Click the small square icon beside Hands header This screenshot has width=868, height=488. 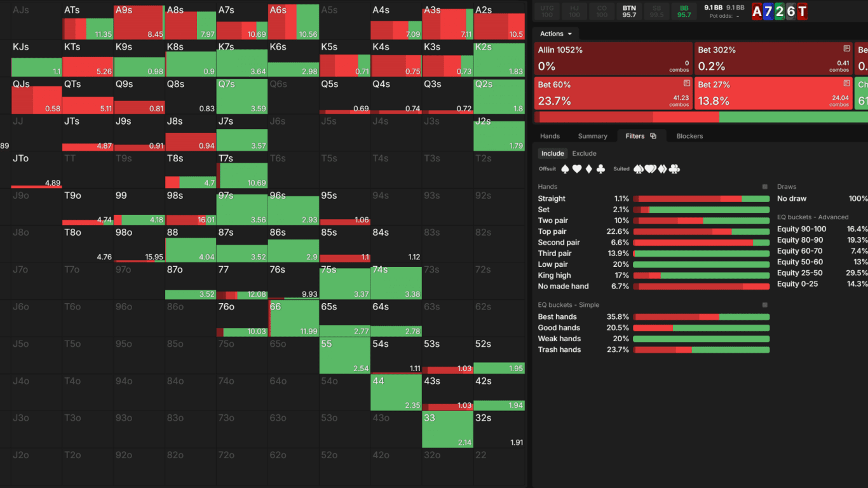765,187
